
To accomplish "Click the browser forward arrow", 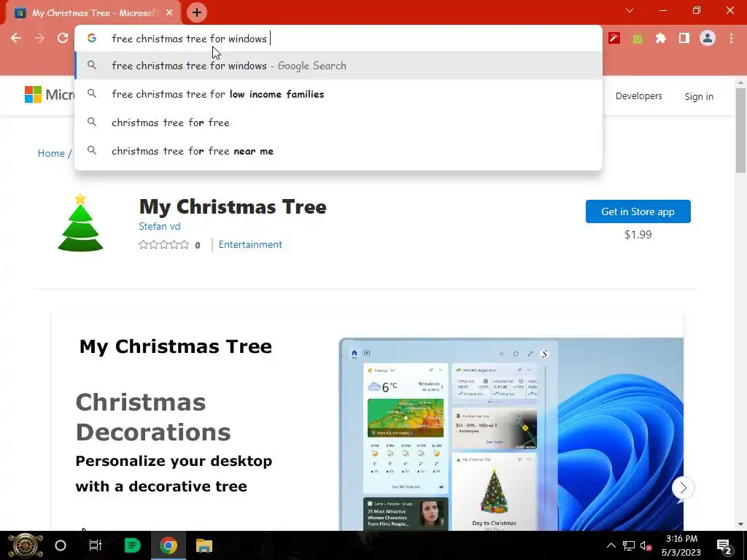I will (x=39, y=38).
